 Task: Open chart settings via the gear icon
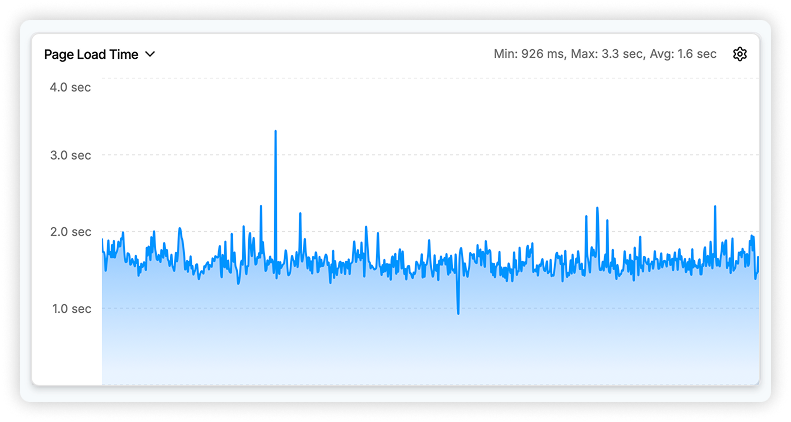coord(740,54)
